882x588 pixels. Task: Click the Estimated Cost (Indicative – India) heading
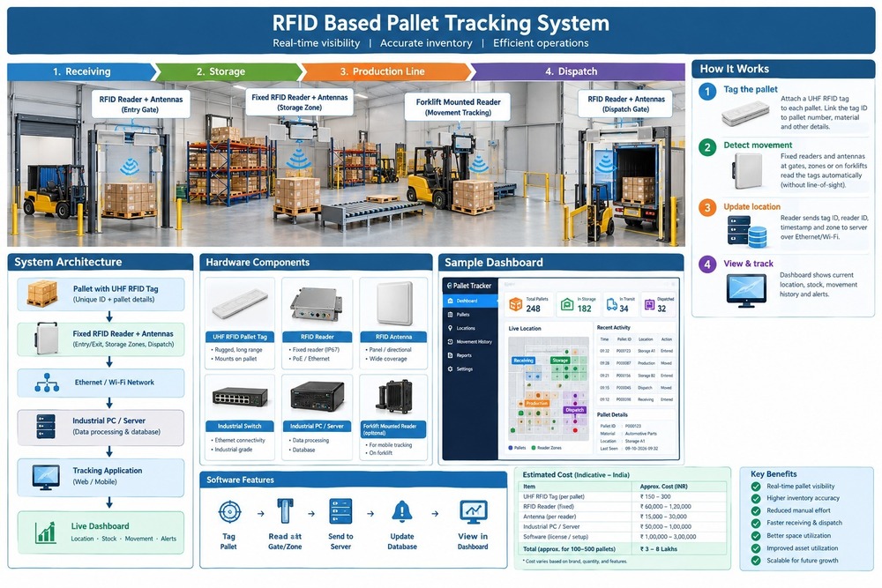point(576,474)
